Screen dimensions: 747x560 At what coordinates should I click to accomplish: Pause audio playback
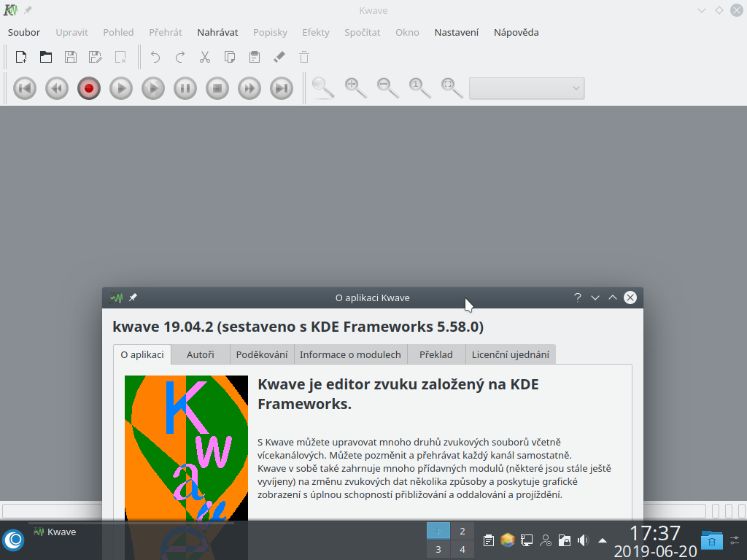click(185, 87)
